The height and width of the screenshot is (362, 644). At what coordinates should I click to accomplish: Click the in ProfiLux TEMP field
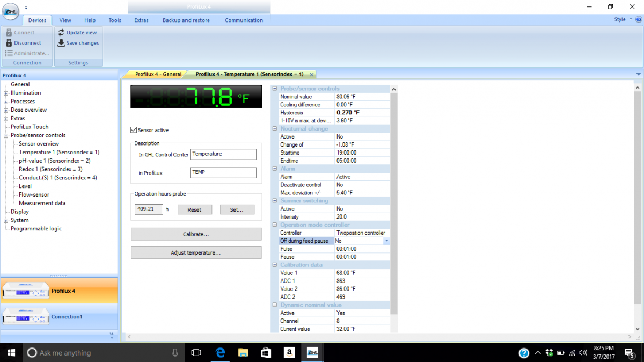coord(223,172)
